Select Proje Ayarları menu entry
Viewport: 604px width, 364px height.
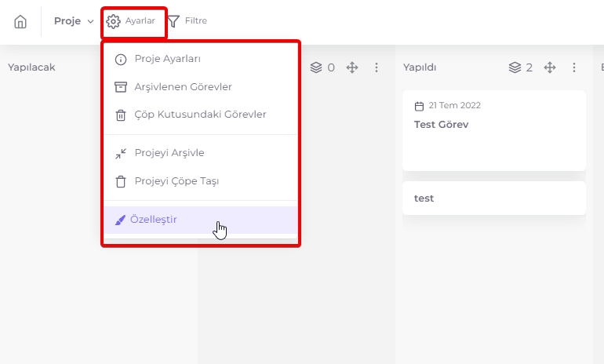[200, 59]
